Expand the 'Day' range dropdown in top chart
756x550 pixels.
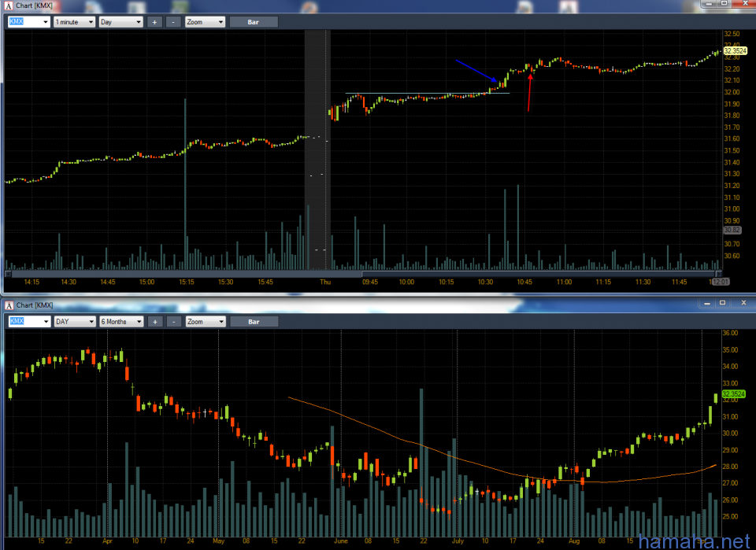(x=120, y=22)
